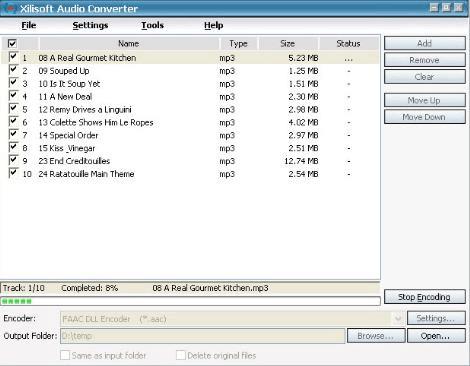The height and width of the screenshot is (366, 470).
Task: Sort list by Name column header
Action: coord(129,43)
